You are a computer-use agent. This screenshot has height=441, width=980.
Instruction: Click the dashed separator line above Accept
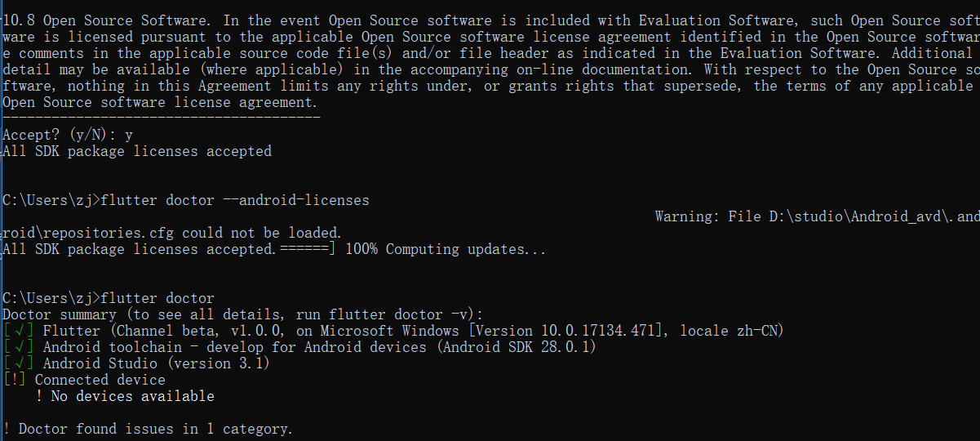tap(162, 118)
